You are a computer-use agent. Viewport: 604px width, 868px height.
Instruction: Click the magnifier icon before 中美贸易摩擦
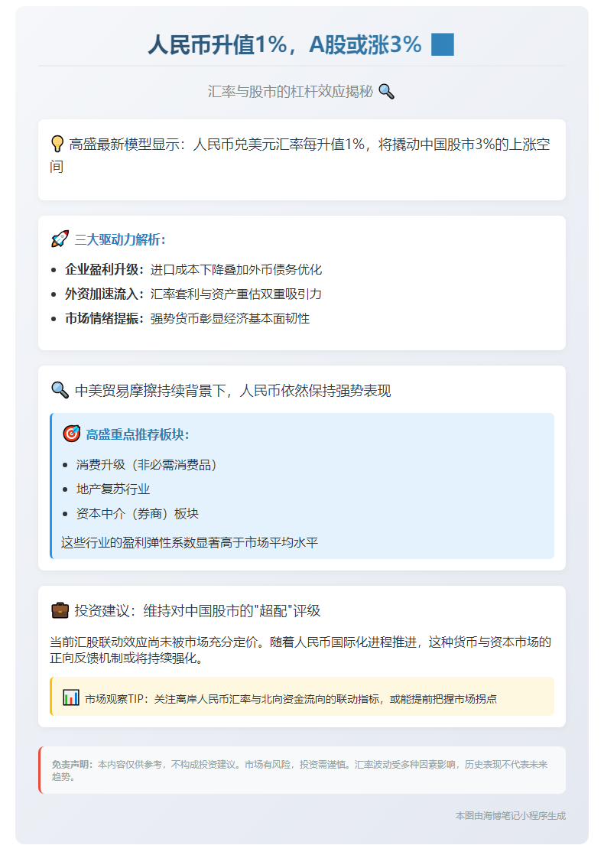point(60,390)
